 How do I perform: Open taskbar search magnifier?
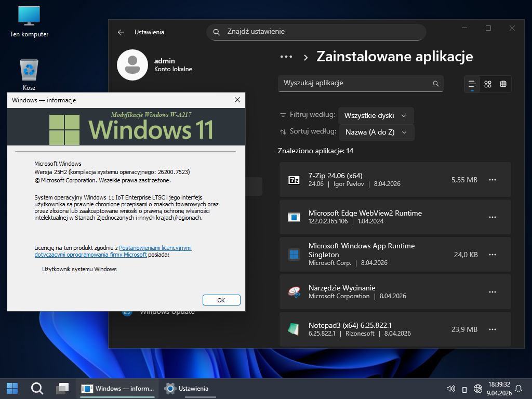pyautogui.click(x=37, y=388)
